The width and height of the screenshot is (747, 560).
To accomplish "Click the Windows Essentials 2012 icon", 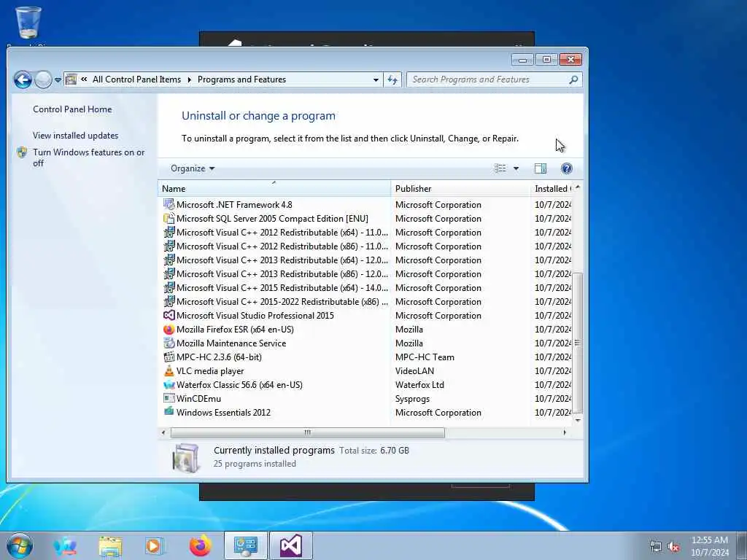I will click(x=169, y=411).
